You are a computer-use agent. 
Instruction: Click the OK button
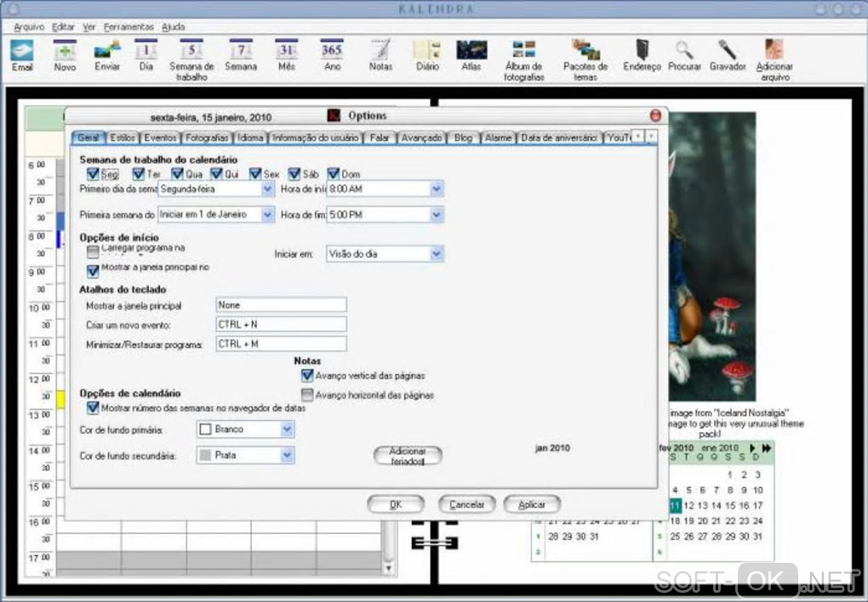click(x=395, y=504)
